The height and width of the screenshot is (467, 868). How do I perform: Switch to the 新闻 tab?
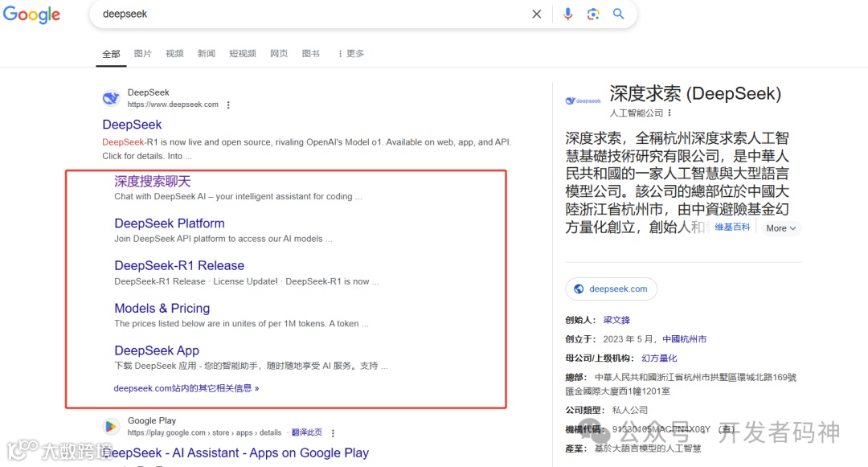pos(207,54)
